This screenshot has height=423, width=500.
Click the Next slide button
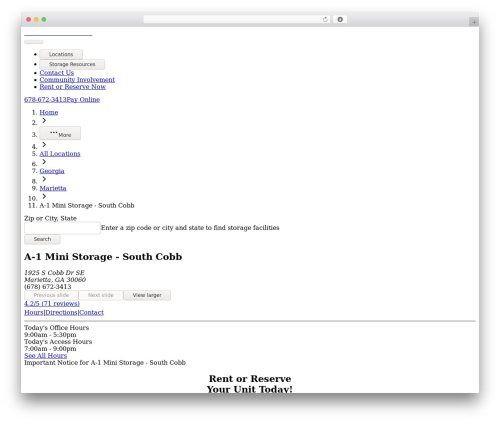[101, 295]
